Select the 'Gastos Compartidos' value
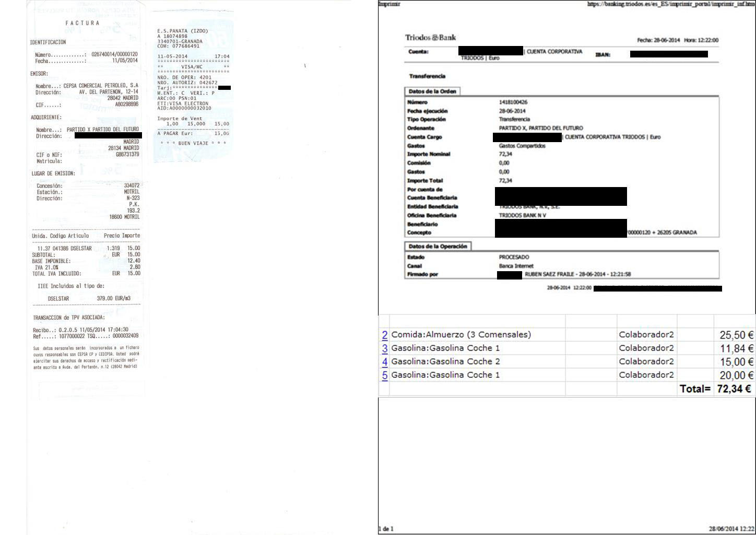 coord(522,146)
